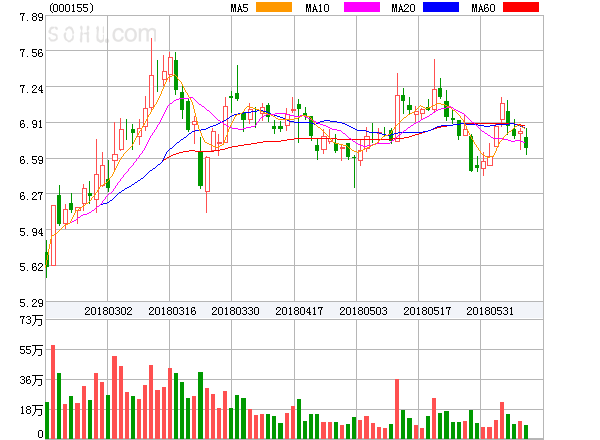Click the 20180503 date label
The width and height of the screenshot is (600, 440).
363,311
